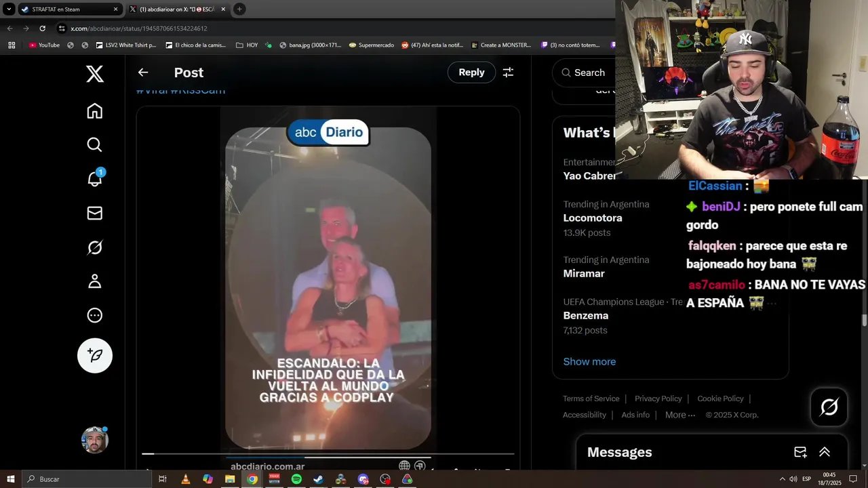Open Privacy Policy link

658,399
